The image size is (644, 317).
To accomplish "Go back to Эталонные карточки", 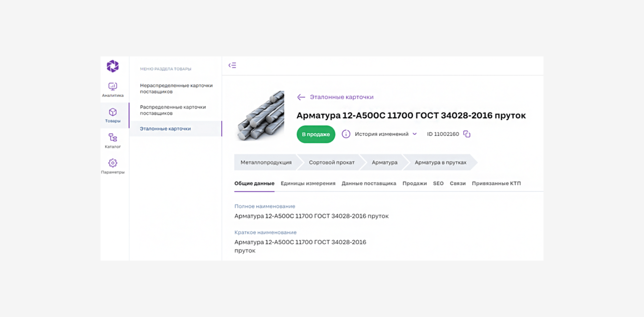I will (x=335, y=97).
